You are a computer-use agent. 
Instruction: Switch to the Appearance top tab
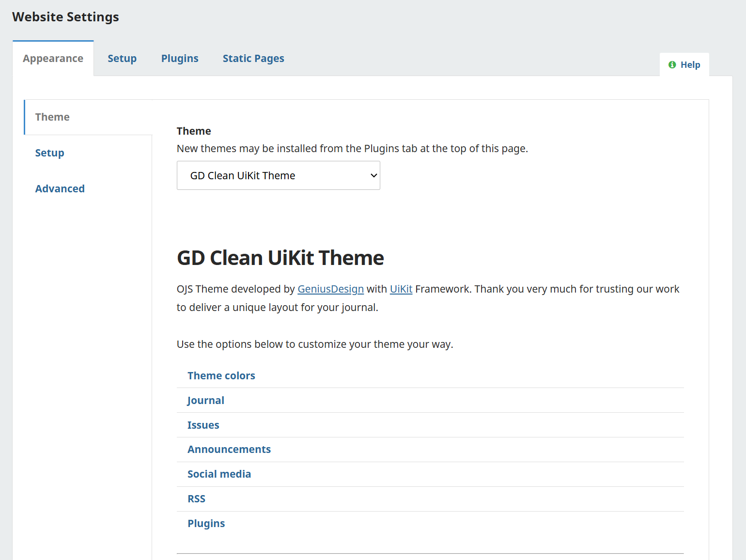(53, 59)
